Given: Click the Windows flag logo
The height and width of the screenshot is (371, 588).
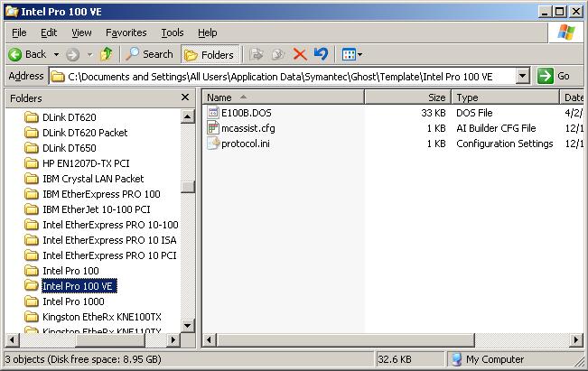Looking at the screenshot, I should click(566, 32).
